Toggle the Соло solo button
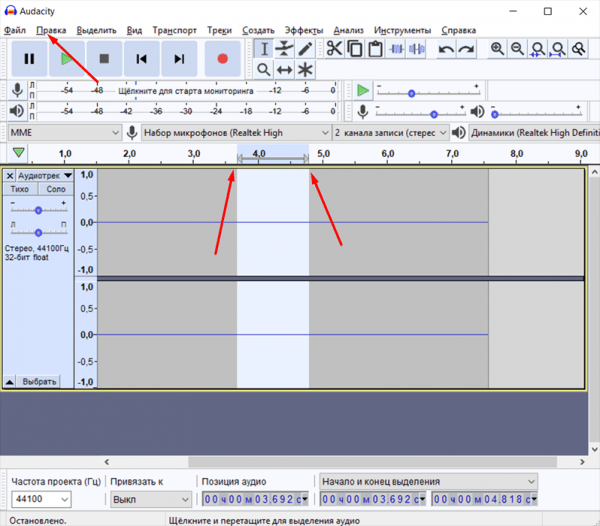 coord(56,189)
